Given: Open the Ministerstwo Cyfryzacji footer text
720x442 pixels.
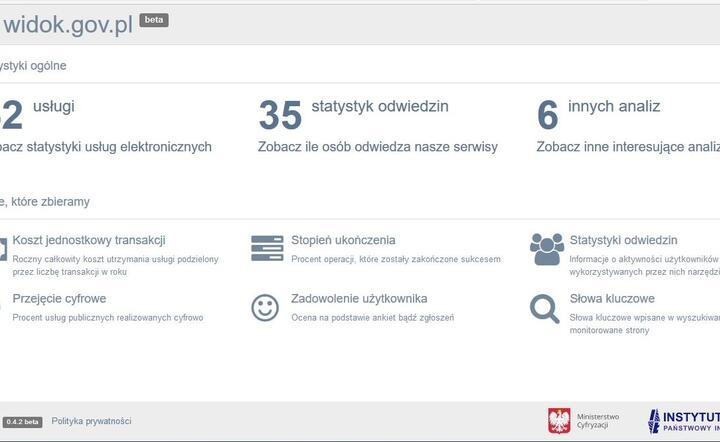Looking at the screenshot, I should 598,421.
